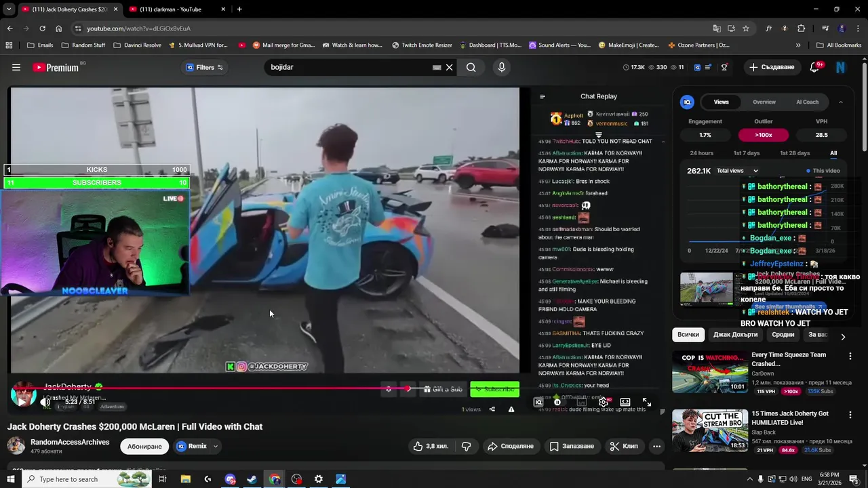Expand the Remix dropdown arrow
Screen dimensions: 868x488
pyautogui.click(x=216, y=446)
